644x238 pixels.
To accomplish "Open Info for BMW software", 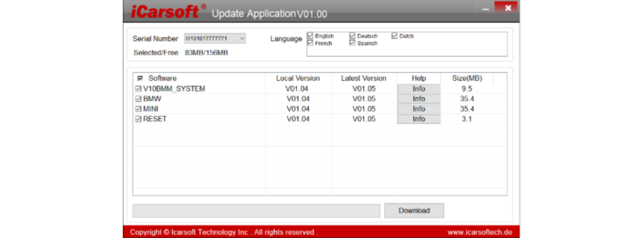I will click(x=419, y=99).
